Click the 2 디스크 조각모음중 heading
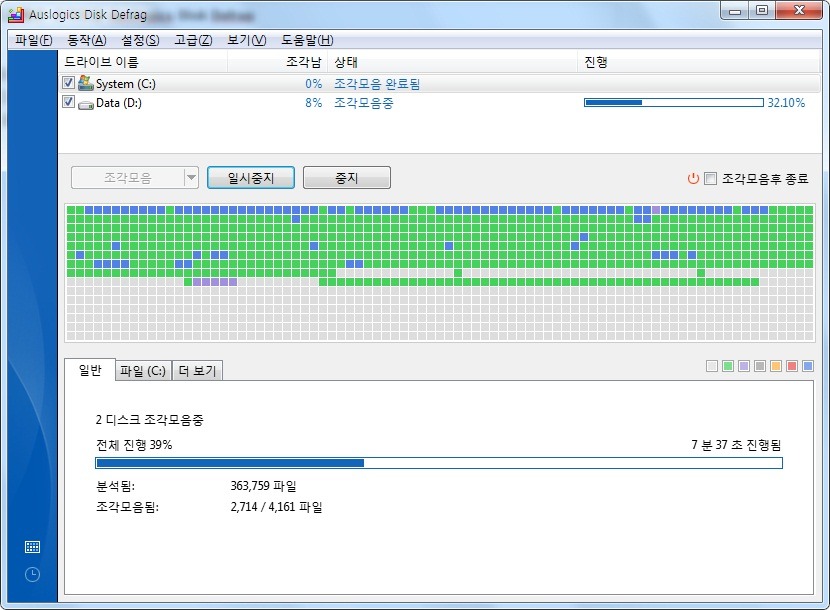The width and height of the screenshot is (830, 610). (150, 420)
